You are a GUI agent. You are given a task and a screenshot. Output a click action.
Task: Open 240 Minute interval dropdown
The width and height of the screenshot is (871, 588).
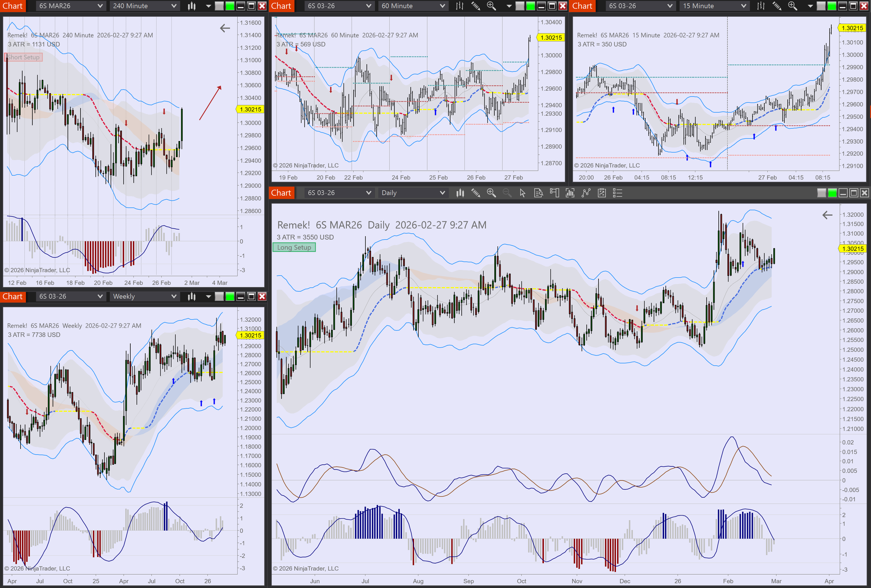coord(144,6)
